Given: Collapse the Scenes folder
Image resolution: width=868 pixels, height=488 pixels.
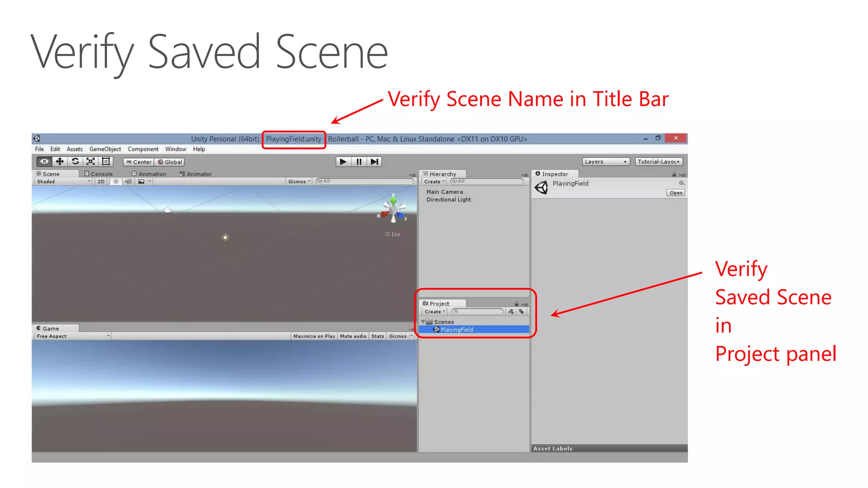Looking at the screenshot, I should [x=423, y=322].
